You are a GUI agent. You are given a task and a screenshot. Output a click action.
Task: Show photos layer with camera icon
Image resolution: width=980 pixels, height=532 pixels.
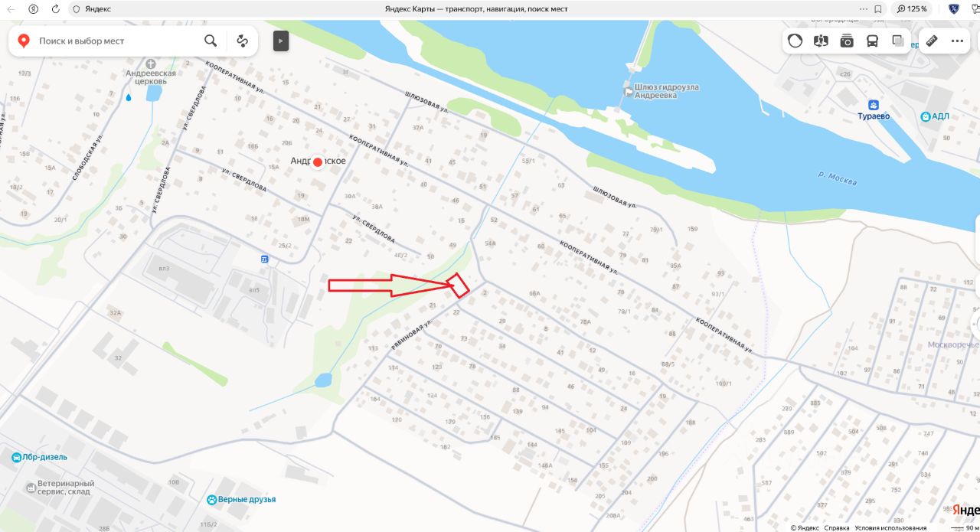(847, 41)
